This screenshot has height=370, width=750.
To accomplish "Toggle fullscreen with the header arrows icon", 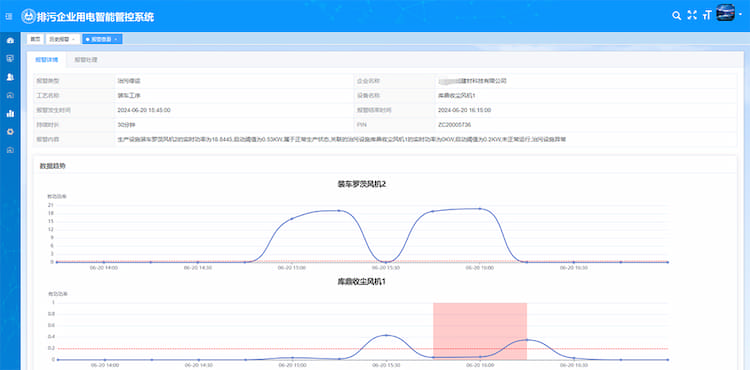I will (692, 15).
